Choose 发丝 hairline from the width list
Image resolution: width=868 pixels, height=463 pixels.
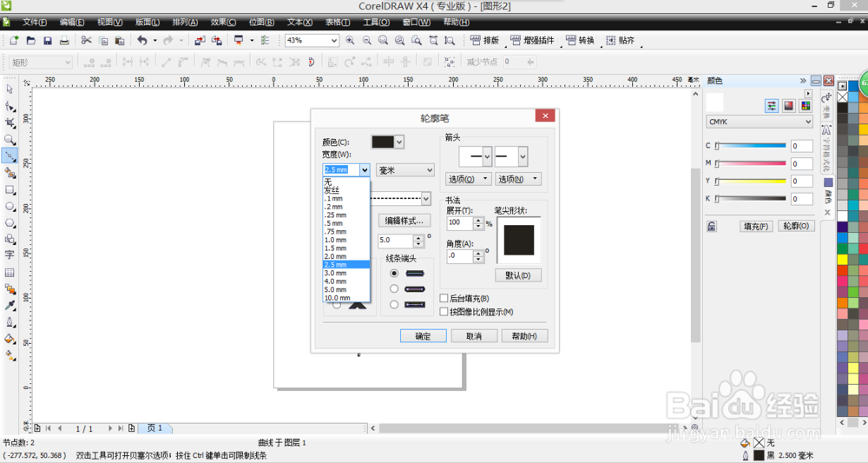click(346, 190)
